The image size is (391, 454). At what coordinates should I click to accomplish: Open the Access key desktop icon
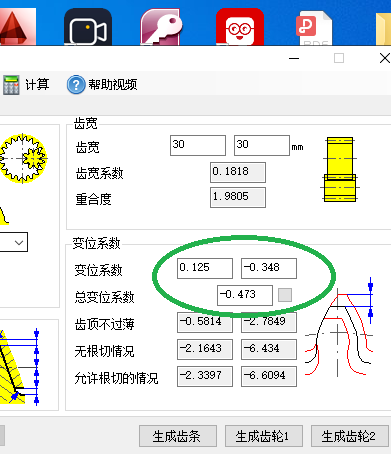pos(161,27)
